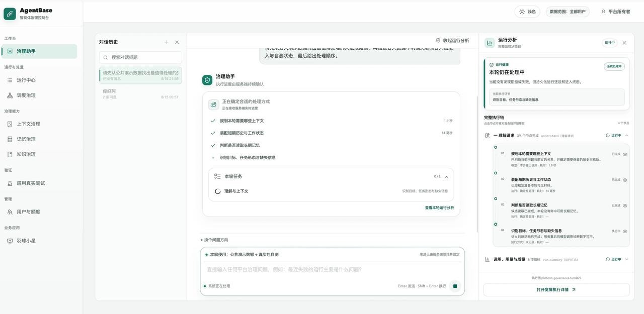Click the 执行图 platform-governance-turn id text
The width and height of the screenshot is (644, 314).
click(556, 278)
